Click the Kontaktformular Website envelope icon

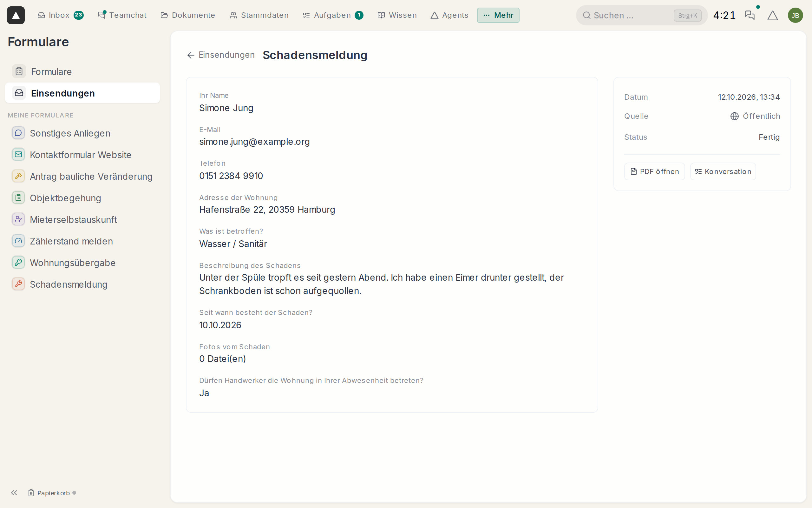point(18,155)
